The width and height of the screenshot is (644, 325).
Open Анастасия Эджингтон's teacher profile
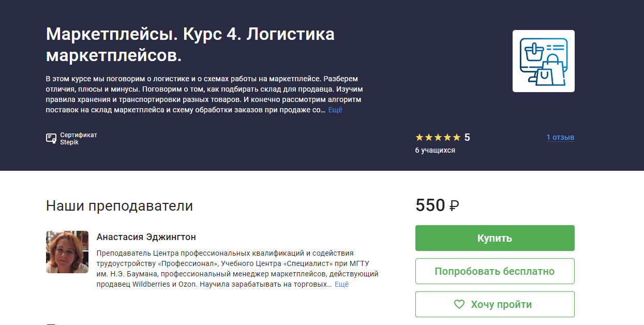[x=146, y=237]
